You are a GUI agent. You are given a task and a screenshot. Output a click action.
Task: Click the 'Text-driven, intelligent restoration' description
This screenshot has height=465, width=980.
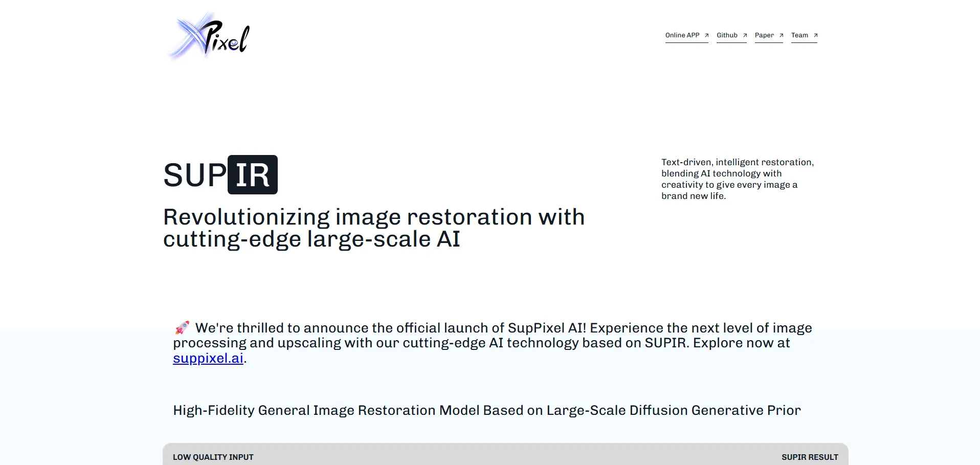tap(737, 179)
